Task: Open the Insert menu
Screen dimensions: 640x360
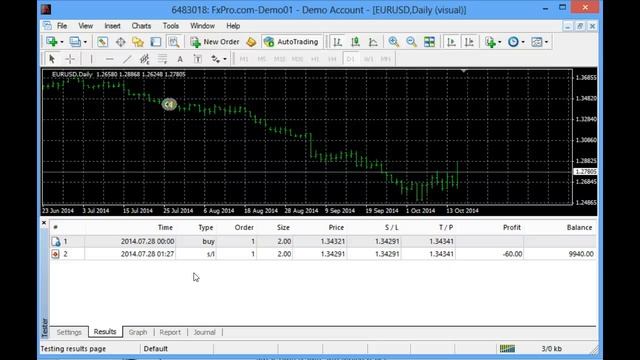Action: pyautogui.click(x=112, y=26)
